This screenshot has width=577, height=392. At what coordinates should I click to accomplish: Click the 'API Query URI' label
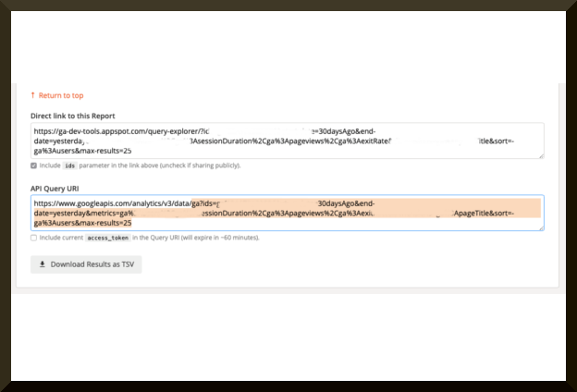[55, 189]
